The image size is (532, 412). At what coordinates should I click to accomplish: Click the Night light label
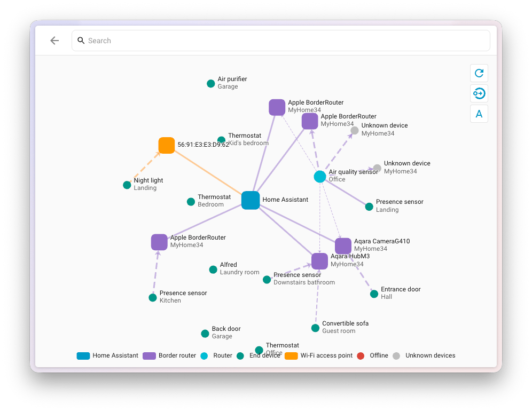point(148,180)
